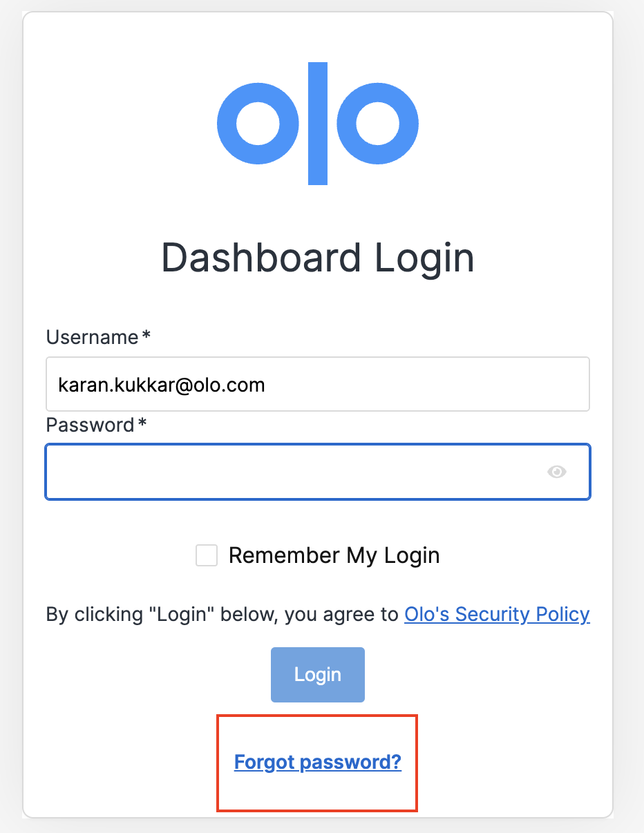Show password using the eye icon

click(x=557, y=472)
